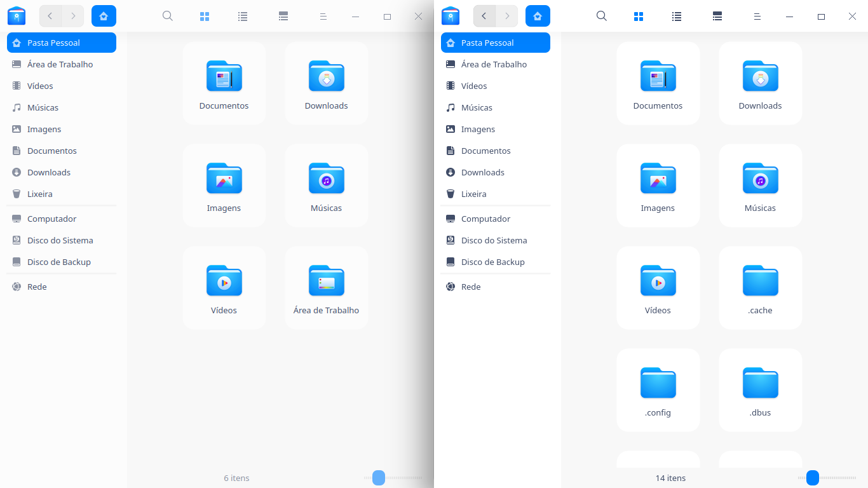The height and width of the screenshot is (488, 868).
Task: Select Área de Trabalho folder in left window grid
Action: [327, 288]
